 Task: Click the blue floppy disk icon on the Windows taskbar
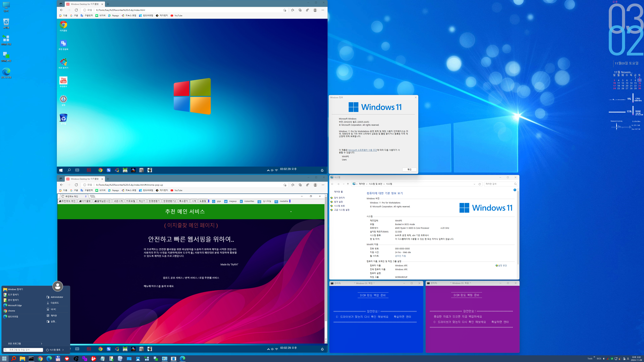[58, 359]
